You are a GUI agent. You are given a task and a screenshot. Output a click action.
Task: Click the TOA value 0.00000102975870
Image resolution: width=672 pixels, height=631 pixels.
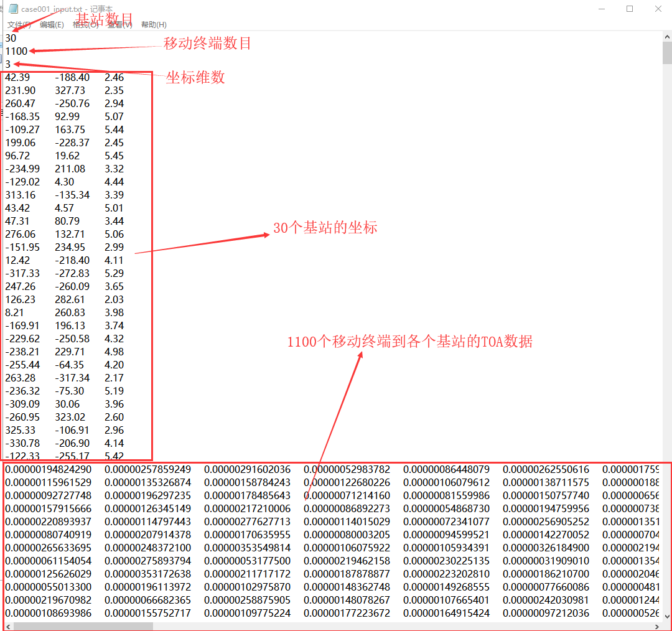pyautogui.click(x=247, y=587)
